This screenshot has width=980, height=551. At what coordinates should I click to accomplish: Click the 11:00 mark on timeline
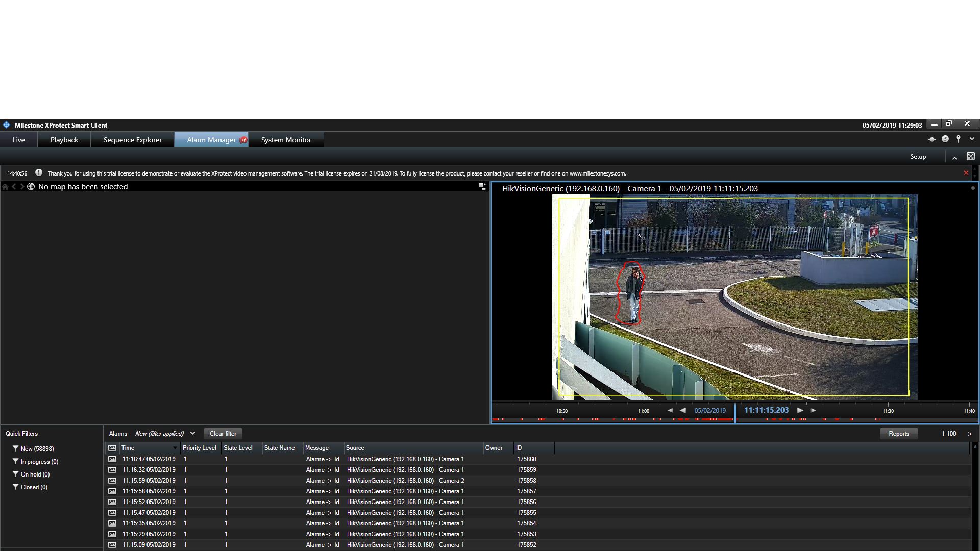point(644,411)
